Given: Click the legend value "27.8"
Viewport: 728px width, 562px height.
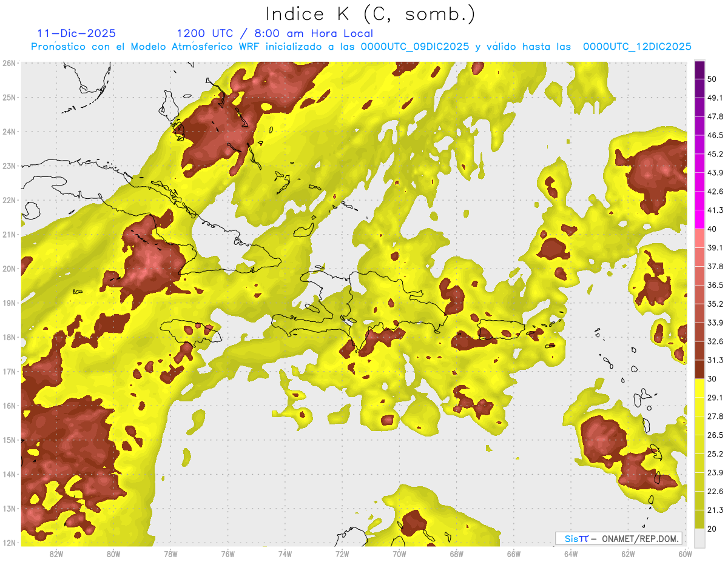Looking at the screenshot, I should pos(715,416).
